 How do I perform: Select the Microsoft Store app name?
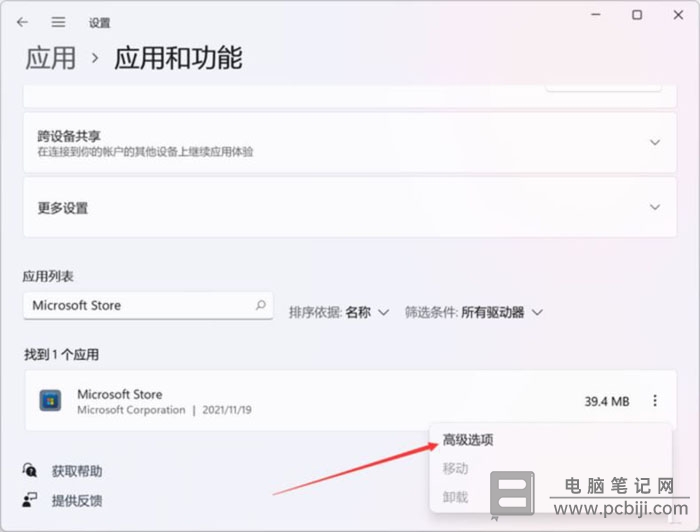click(x=120, y=394)
